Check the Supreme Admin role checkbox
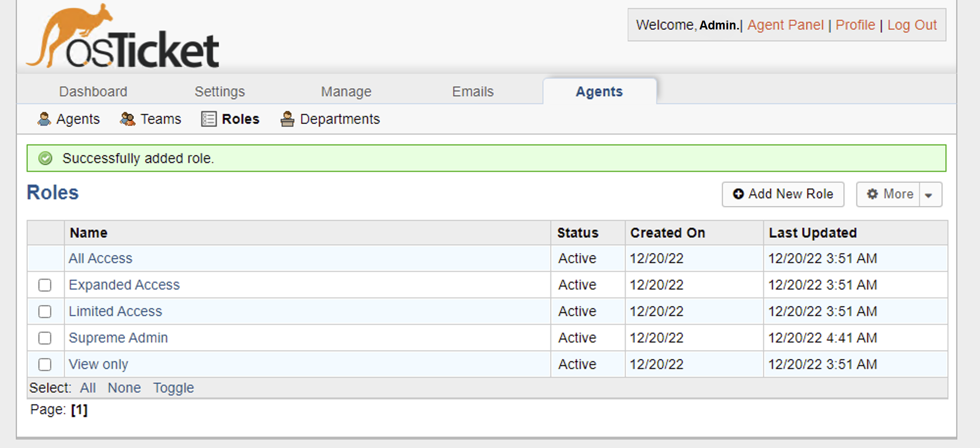This screenshot has width=980, height=448. 45,338
